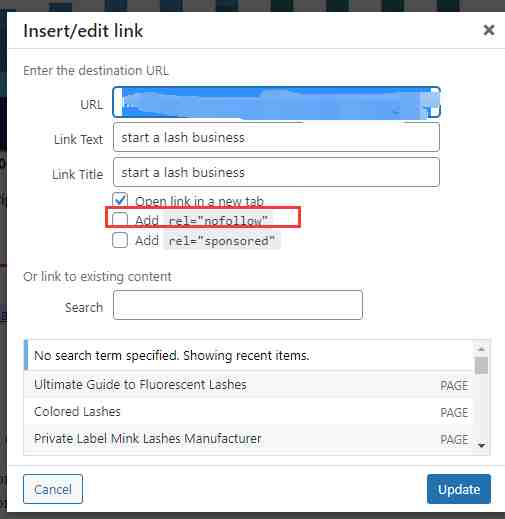Screen dimensions: 505x519
Task: Click the scroll up arrow in results list
Action: tap(481, 349)
